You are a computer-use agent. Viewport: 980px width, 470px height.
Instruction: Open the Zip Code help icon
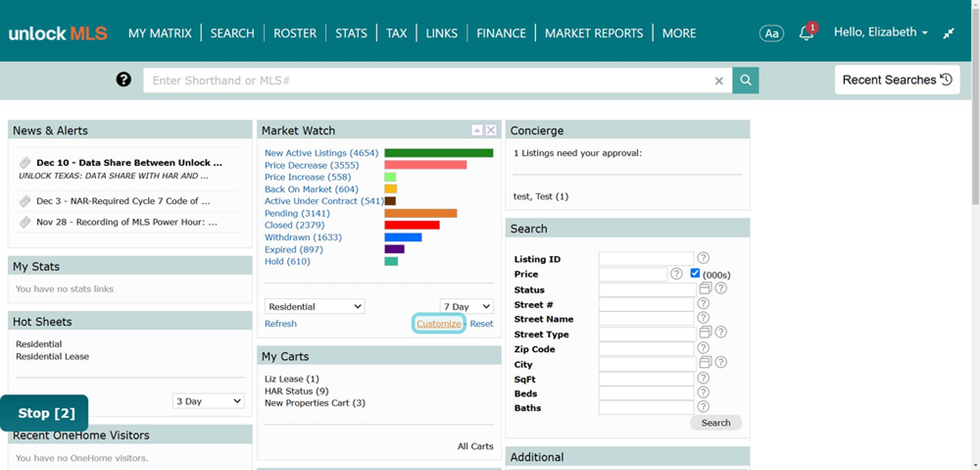pos(703,348)
